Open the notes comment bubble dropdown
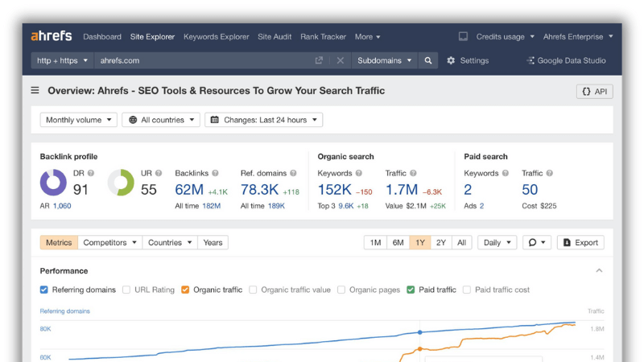This screenshot has height=362, width=644. pos(536,243)
